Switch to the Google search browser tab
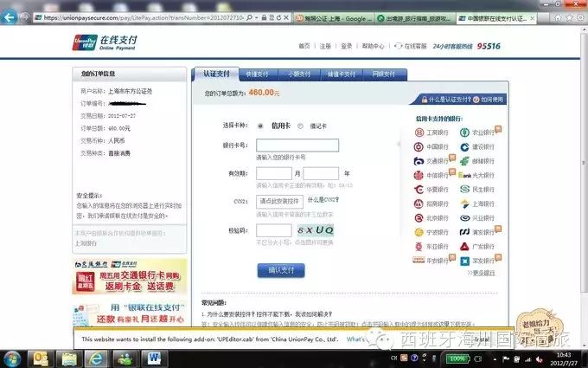 tap(334, 18)
